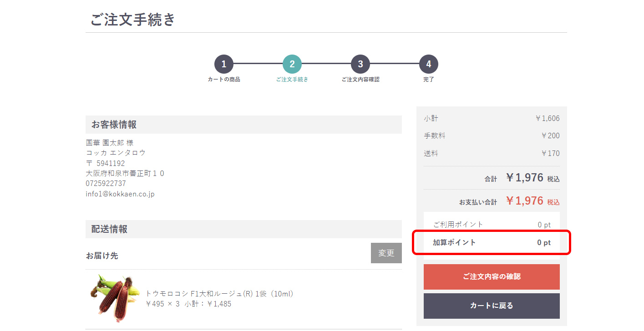Click the ご利用ポイント row
The width and height of the screenshot is (644, 331).
pos(492,225)
